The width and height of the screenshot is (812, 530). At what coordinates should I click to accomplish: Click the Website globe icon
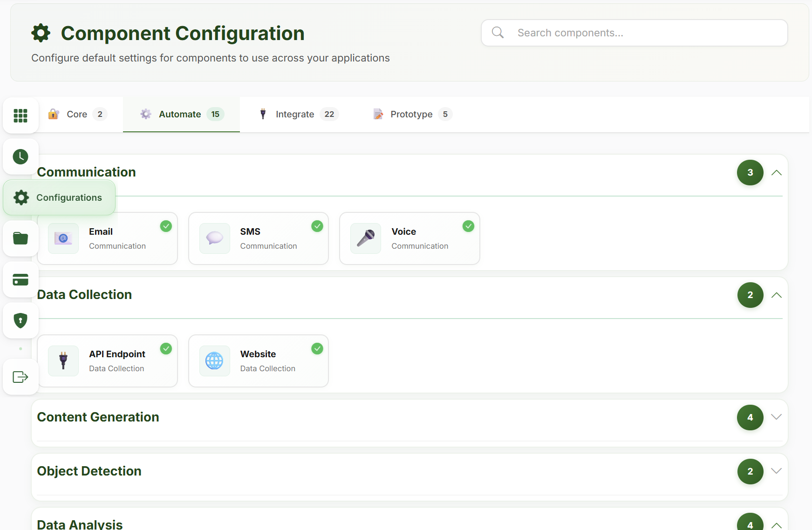tap(215, 361)
